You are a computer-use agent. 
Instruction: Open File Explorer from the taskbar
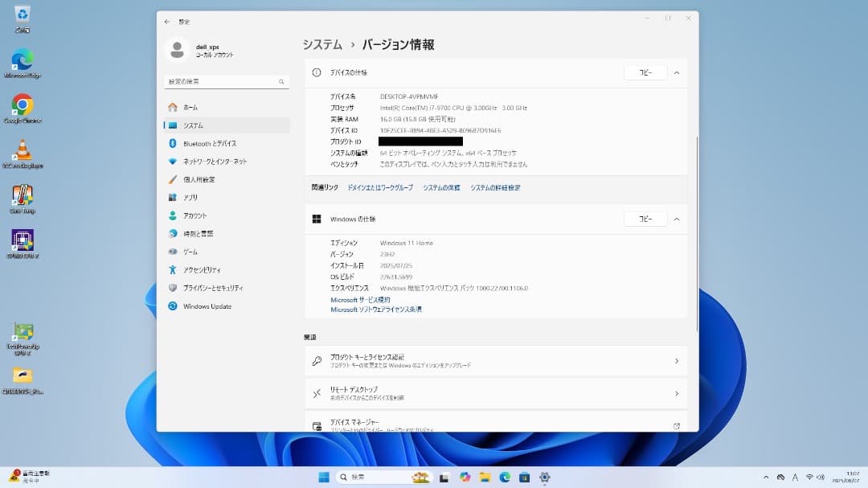[x=485, y=476]
